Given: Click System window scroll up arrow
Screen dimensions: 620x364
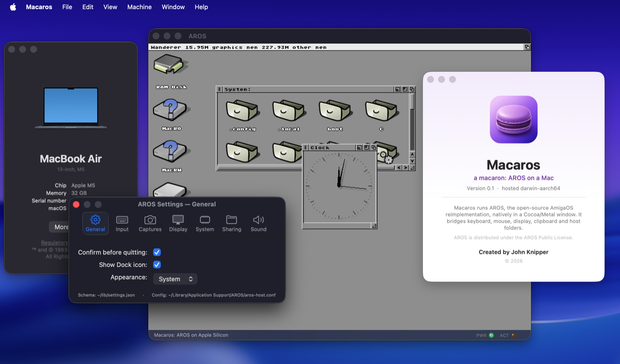Looking at the screenshot, I should [412, 154].
